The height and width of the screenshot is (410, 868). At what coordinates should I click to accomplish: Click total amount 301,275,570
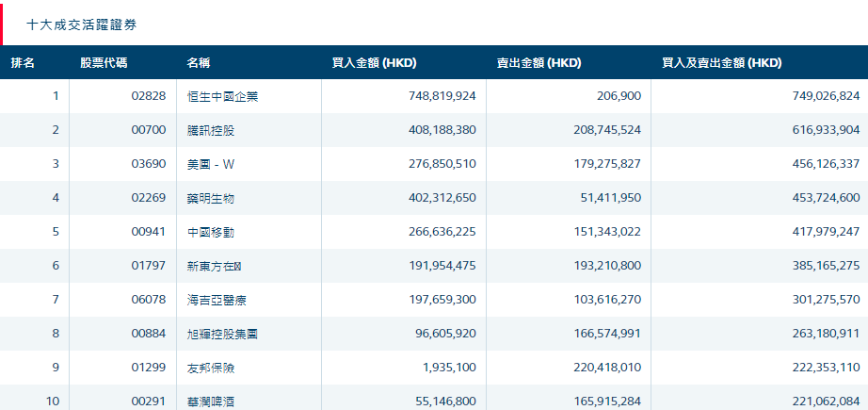pos(827,300)
